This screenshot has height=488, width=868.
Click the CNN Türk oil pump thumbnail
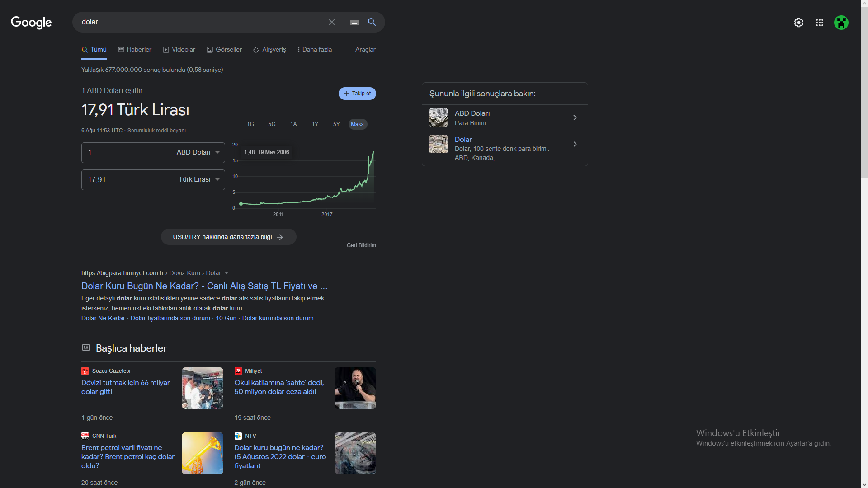[x=203, y=453]
